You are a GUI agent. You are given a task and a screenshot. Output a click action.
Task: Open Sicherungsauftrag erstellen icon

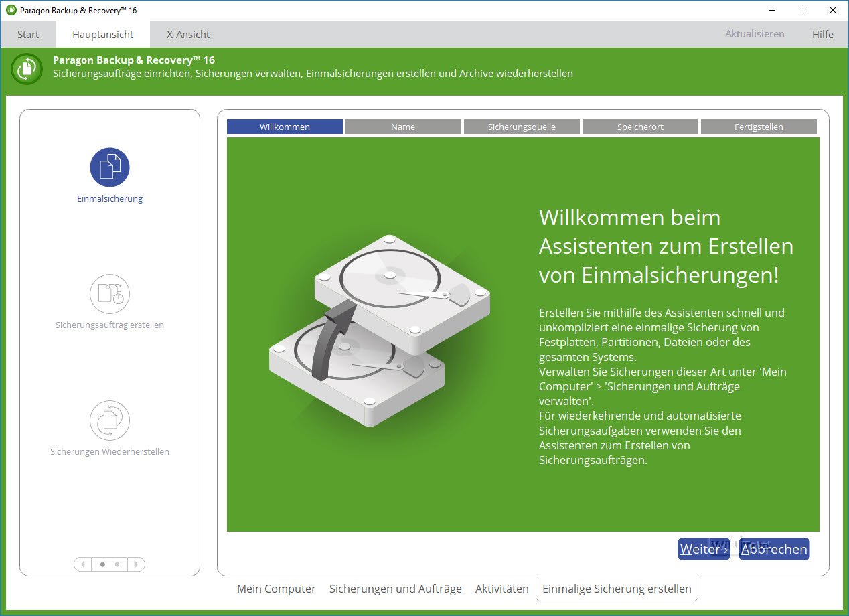(x=110, y=294)
